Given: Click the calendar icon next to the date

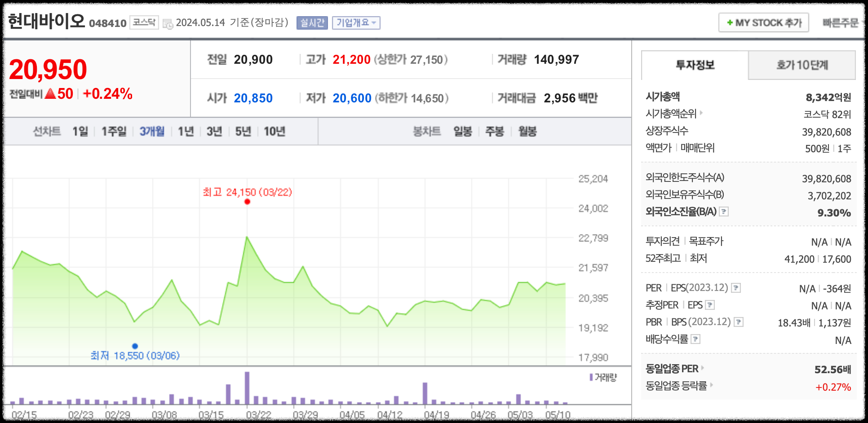Looking at the screenshot, I should coord(168,24).
